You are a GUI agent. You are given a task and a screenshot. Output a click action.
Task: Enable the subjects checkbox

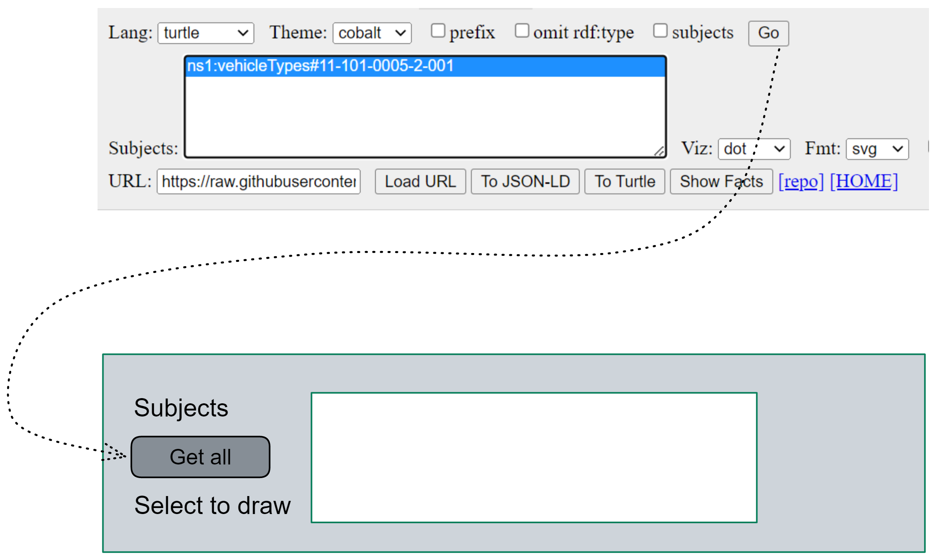(660, 30)
